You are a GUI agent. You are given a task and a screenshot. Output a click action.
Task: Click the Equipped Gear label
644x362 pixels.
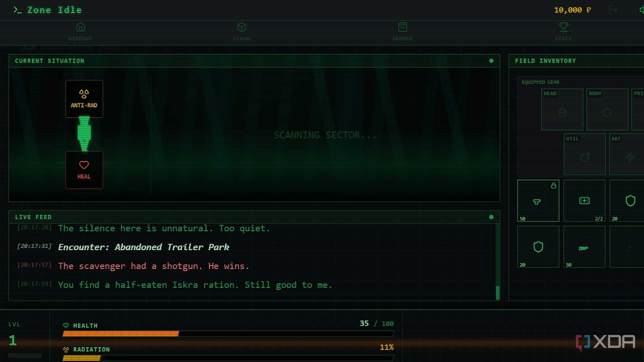tap(540, 82)
